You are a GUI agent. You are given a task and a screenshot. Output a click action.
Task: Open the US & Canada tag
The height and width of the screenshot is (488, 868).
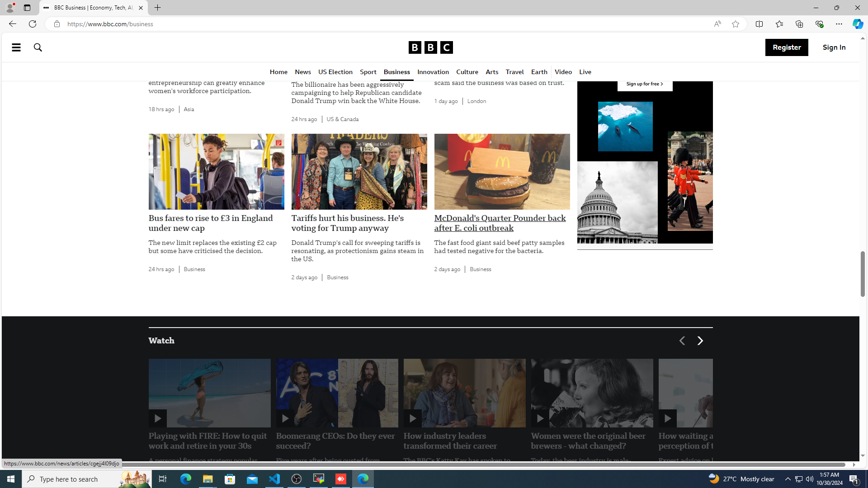pos(343,119)
